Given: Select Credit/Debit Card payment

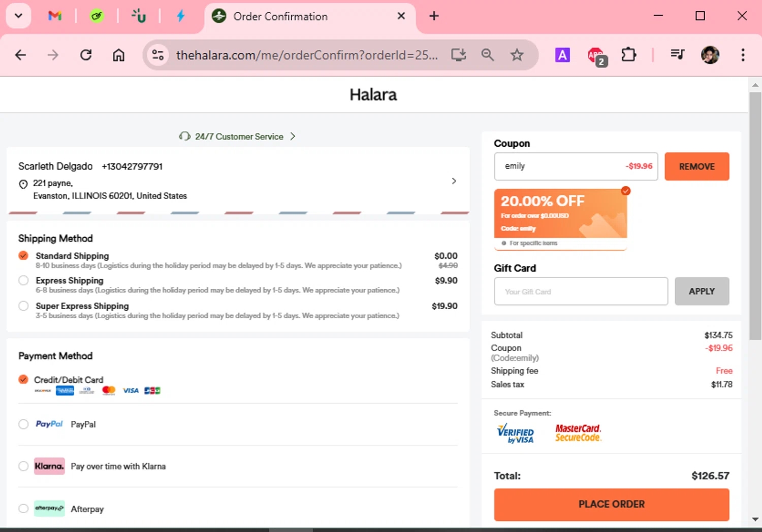Looking at the screenshot, I should (x=23, y=379).
